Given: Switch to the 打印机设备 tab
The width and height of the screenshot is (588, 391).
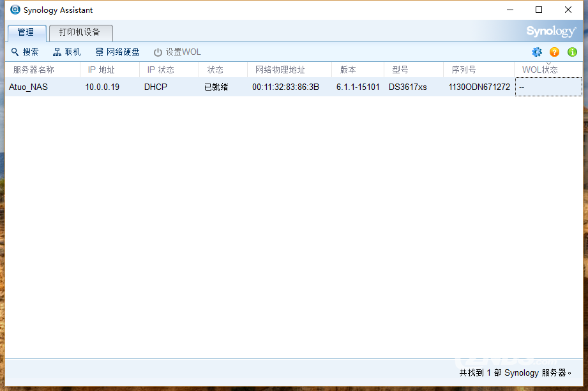Looking at the screenshot, I should coord(80,33).
